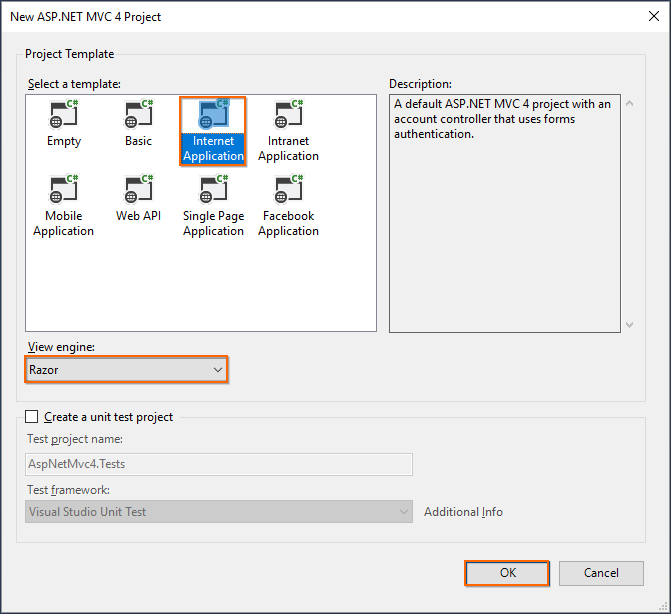Open the Test framework dropdown
Viewport: 671px width, 614px height.
pos(219,512)
